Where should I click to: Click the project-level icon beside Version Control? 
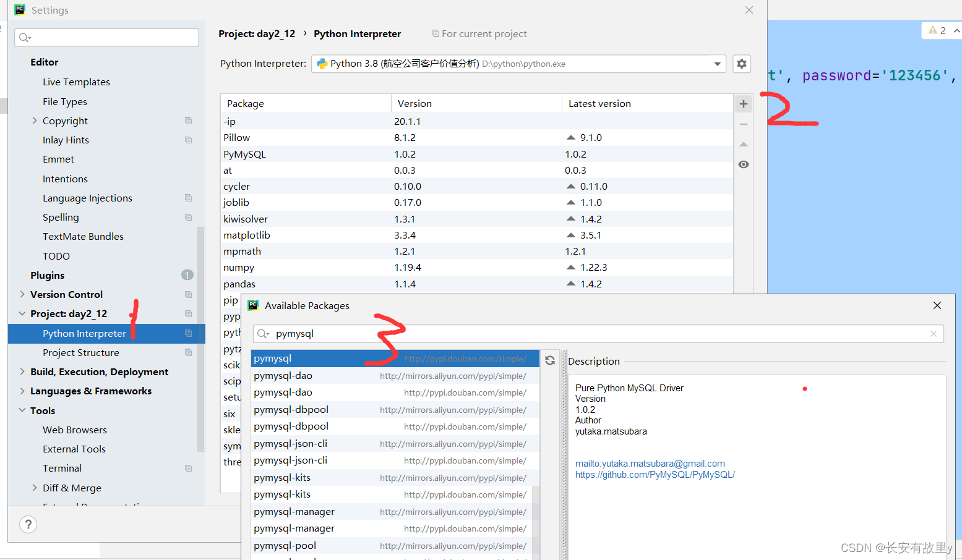(x=188, y=294)
